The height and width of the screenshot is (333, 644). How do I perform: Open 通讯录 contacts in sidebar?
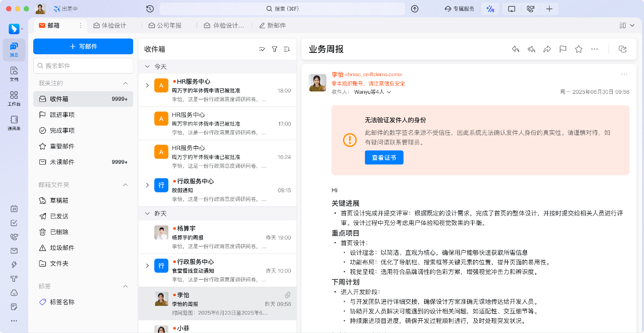point(14,123)
